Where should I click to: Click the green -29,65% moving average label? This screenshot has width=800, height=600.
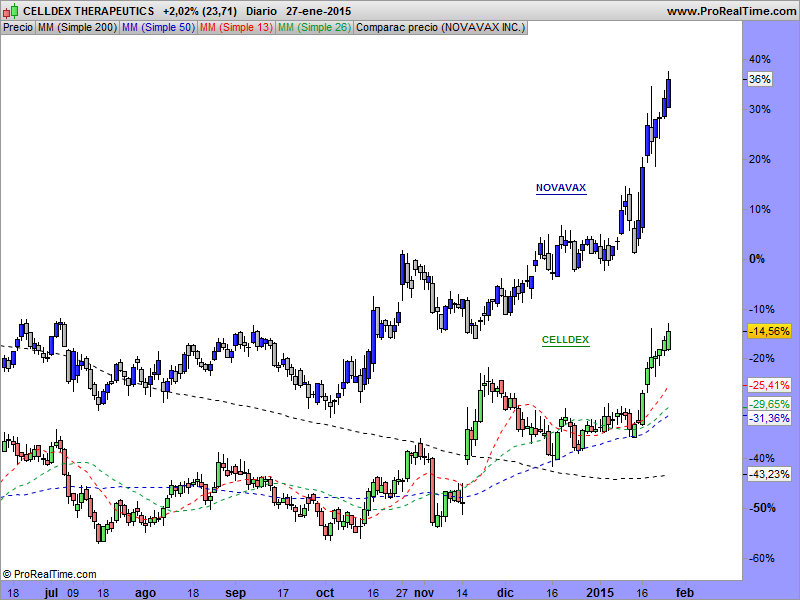[x=769, y=404]
